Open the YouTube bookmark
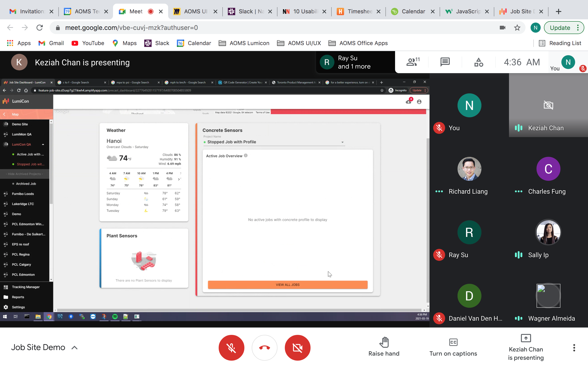 click(88, 43)
